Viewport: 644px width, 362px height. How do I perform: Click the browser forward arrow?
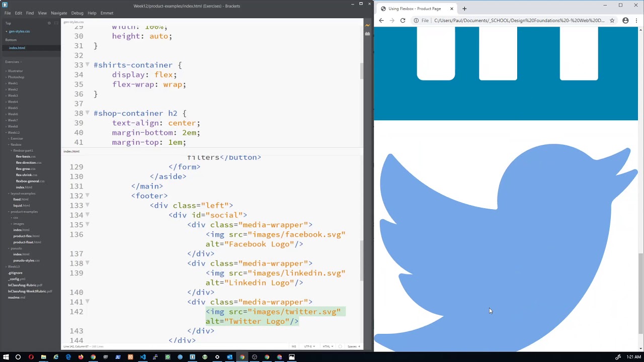pos(391,21)
